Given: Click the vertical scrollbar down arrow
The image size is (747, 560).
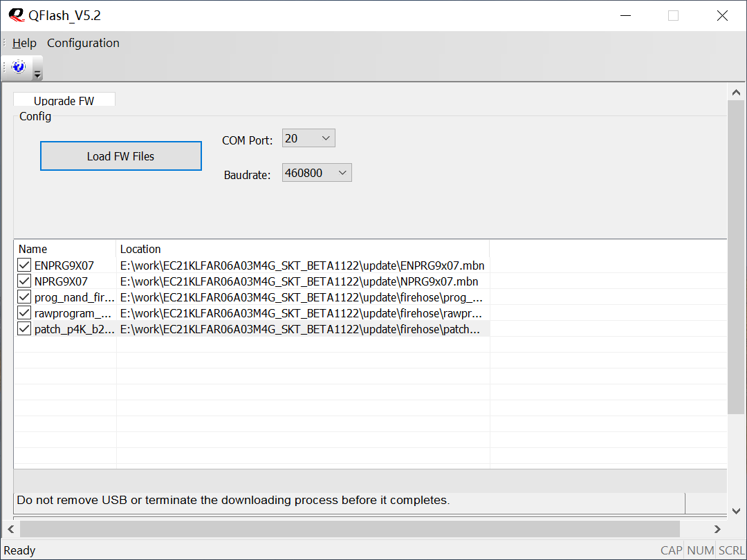Looking at the screenshot, I should click(736, 511).
